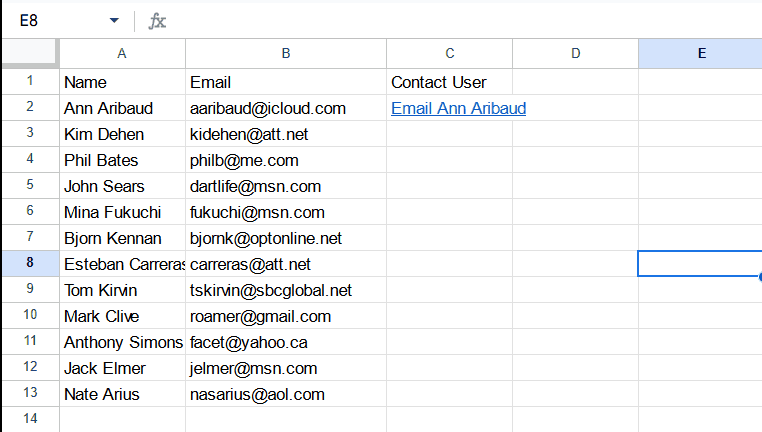Select cell with roamer@gmail.com
Viewport: 762px width, 432px height.
click(286, 316)
